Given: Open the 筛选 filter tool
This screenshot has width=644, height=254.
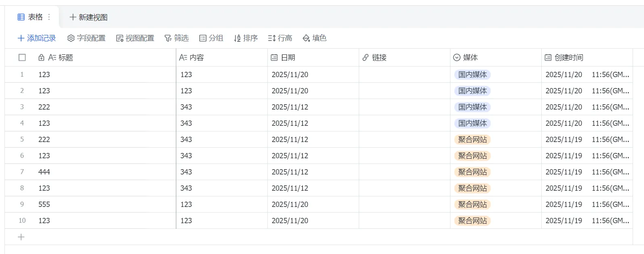Looking at the screenshot, I should (177, 38).
